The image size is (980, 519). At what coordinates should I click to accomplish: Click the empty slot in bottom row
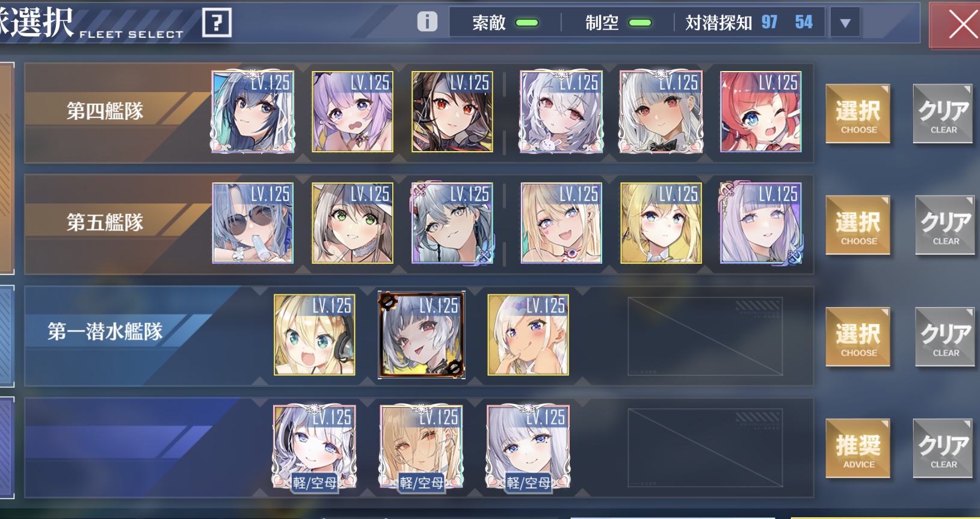click(x=705, y=448)
